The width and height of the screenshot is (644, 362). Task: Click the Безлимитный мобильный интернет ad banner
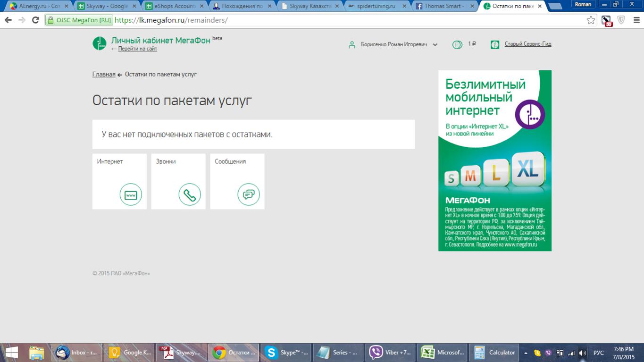pyautogui.click(x=495, y=160)
